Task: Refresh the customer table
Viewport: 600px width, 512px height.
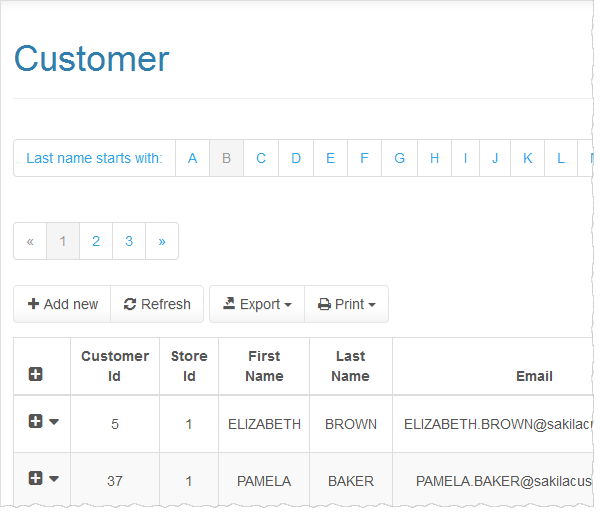Action: click(157, 304)
